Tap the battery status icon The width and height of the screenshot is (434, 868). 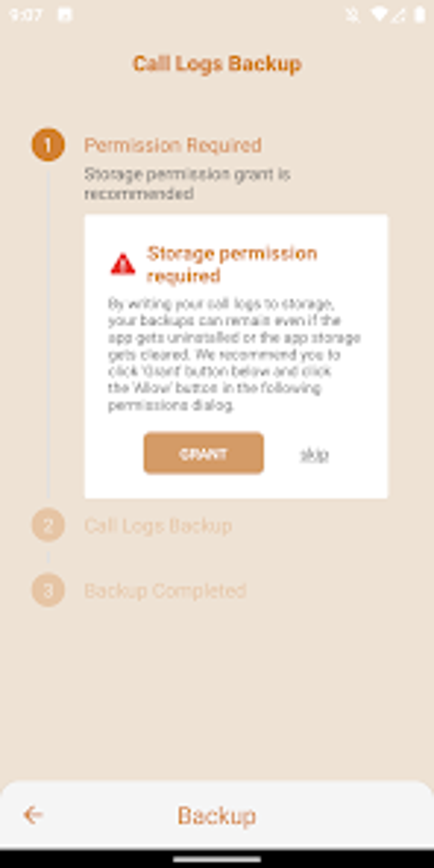click(x=420, y=15)
